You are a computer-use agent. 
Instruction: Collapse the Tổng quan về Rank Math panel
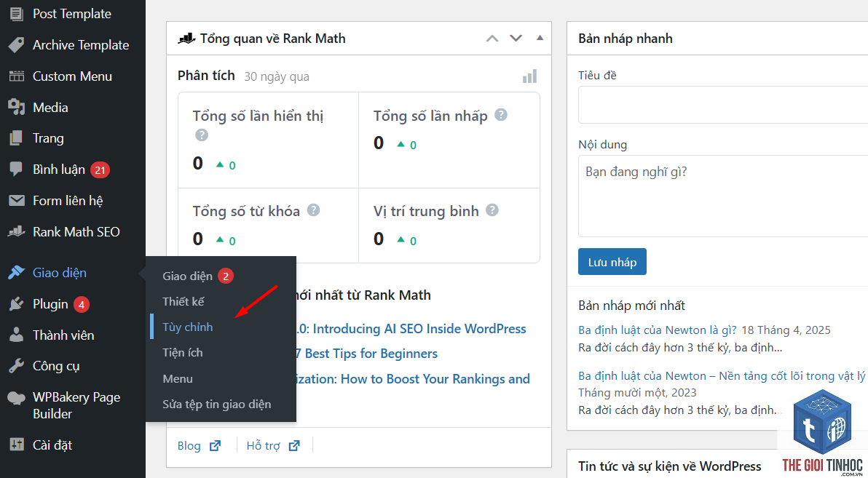pos(540,38)
